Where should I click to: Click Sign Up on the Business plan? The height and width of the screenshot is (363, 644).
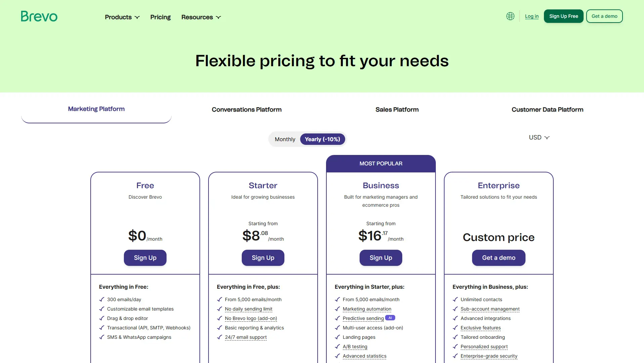click(381, 258)
